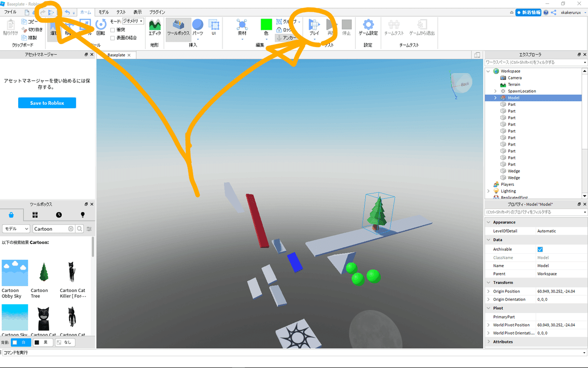Image resolution: width=588 pixels, height=368 pixels.
Task: Click the help question mark icon
Action: [546, 12]
